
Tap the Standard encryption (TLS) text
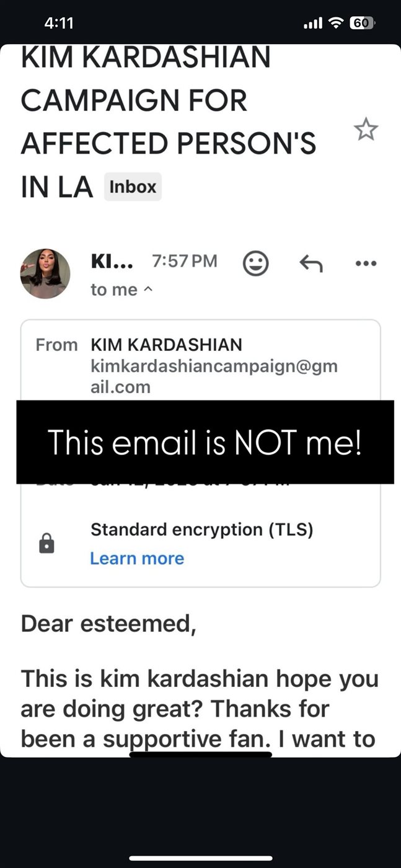202,529
